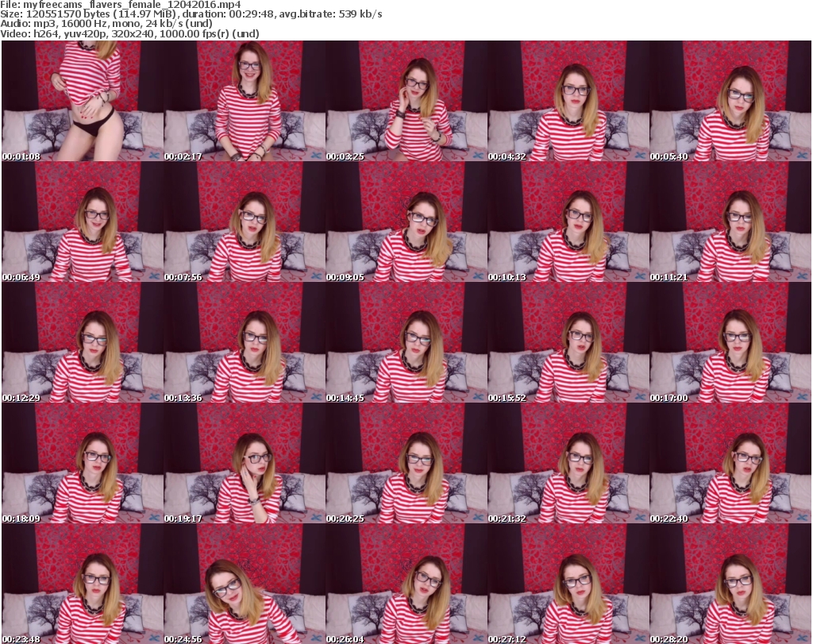Open the thumbnail at 00:11:21
The width and height of the screenshot is (813, 644).
point(730,222)
